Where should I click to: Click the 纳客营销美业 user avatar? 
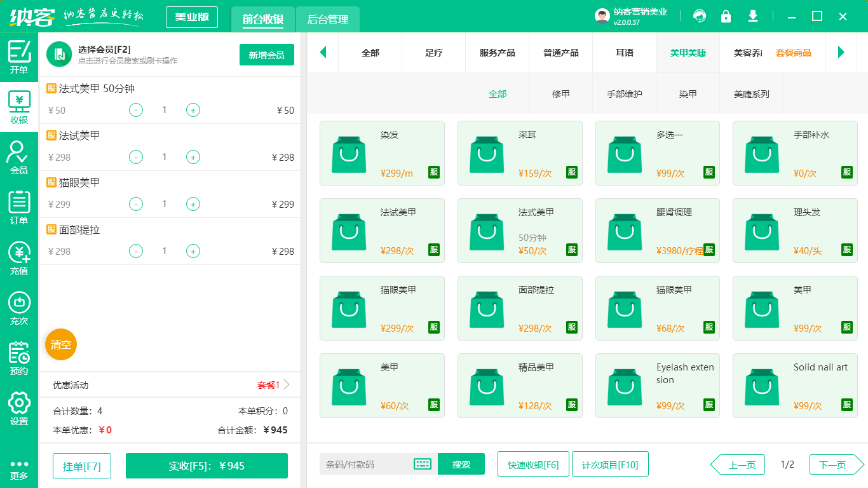click(x=602, y=16)
